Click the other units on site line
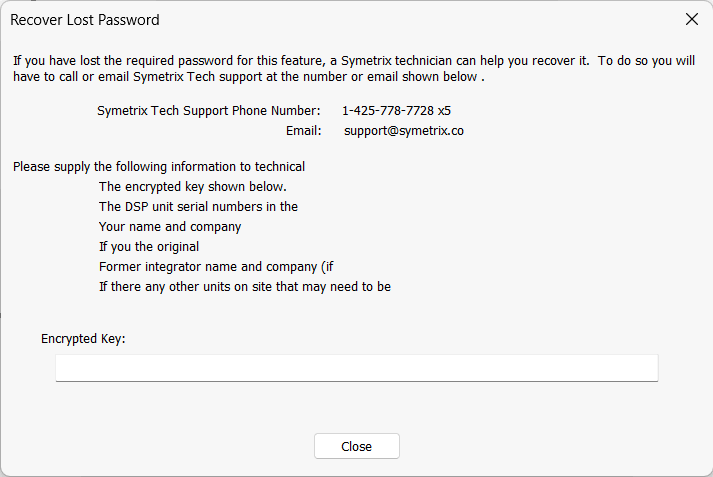This screenshot has width=713, height=477. pyautogui.click(x=245, y=287)
